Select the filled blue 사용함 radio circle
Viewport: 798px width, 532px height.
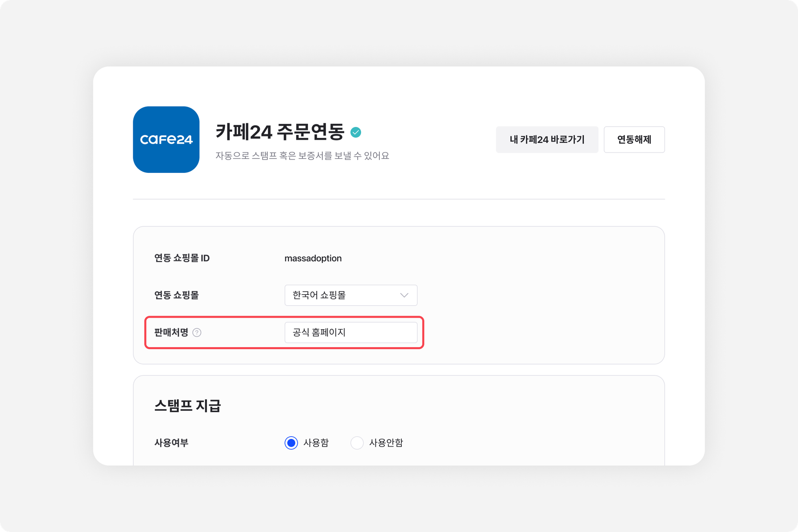(x=291, y=443)
